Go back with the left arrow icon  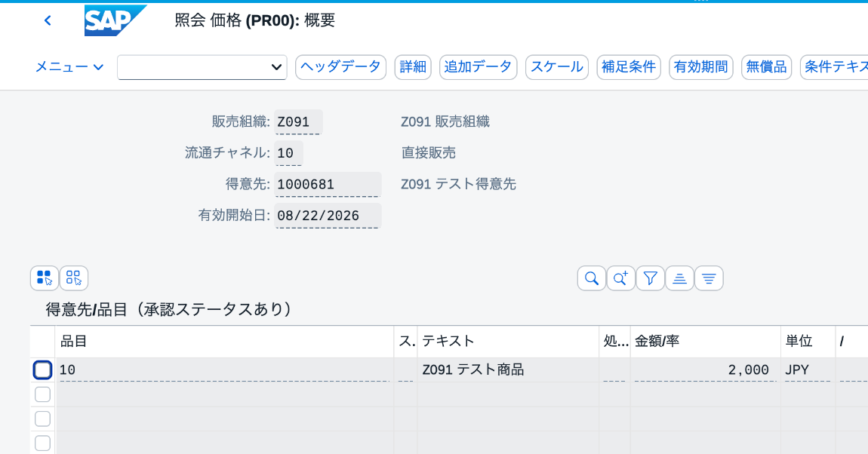[48, 20]
